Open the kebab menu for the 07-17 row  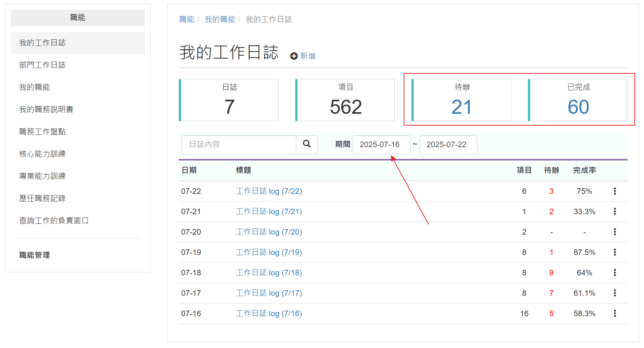pyautogui.click(x=615, y=293)
